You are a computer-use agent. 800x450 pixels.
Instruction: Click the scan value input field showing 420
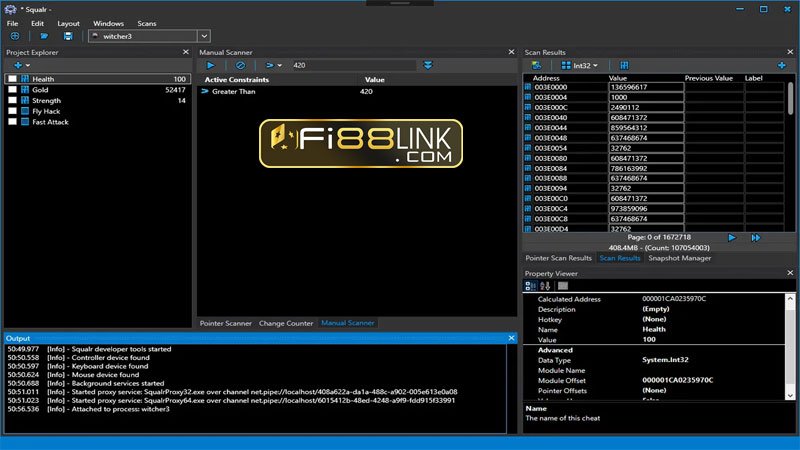[x=353, y=65]
